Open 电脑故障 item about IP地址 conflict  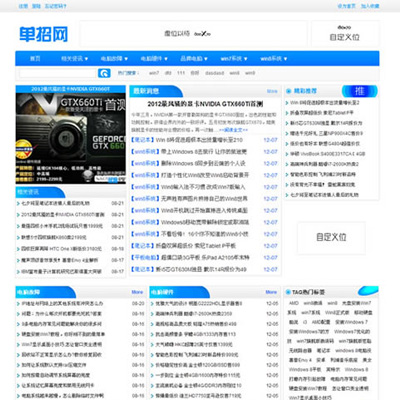point(62,304)
